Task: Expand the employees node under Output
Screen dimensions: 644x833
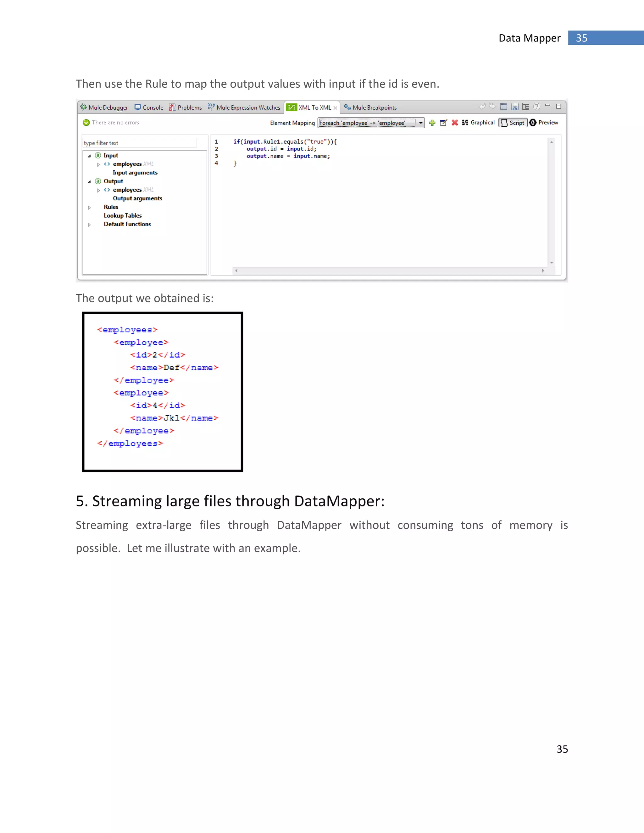Action: coord(98,190)
